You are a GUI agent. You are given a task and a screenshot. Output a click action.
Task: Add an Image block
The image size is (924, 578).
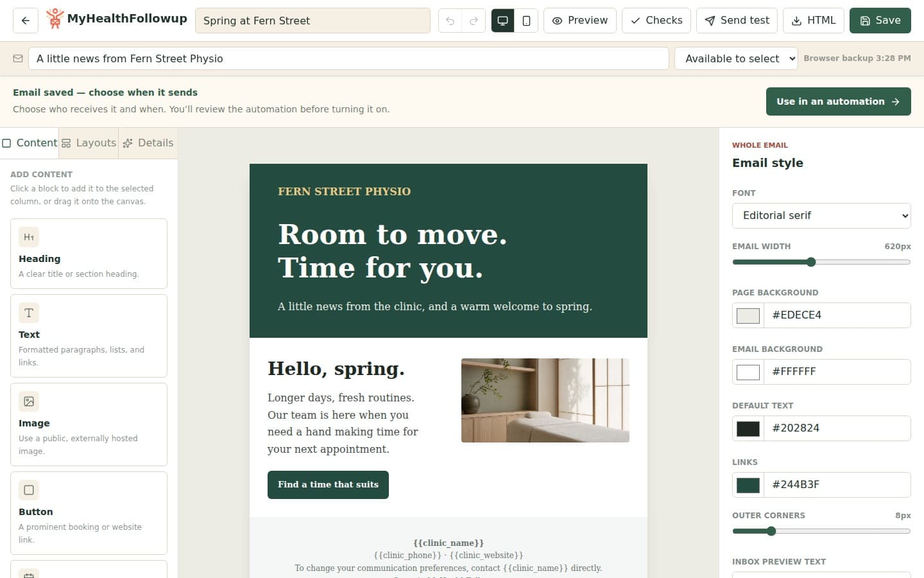click(x=89, y=425)
